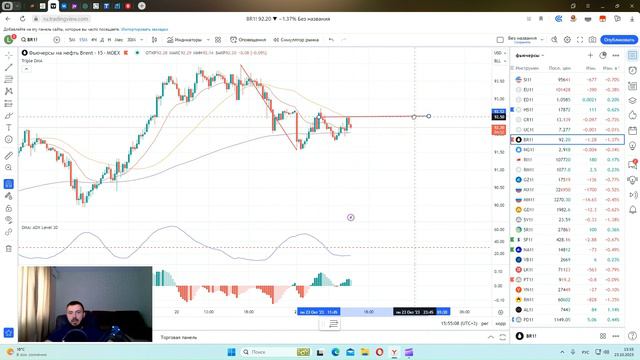This screenshot has width=640, height=360.
Task: Select the zoom in tool
Action: pyautogui.click(x=9, y=168)
